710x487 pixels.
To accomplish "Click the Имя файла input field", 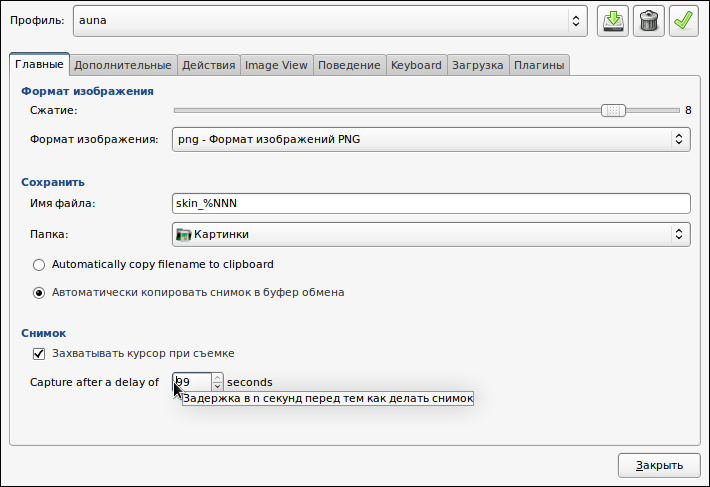I will coord(431,203).
